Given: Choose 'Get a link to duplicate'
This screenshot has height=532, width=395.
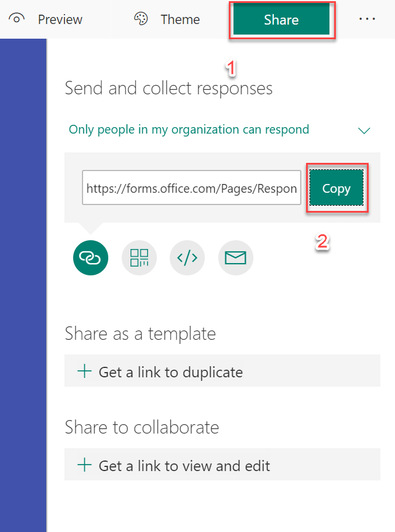Looking at the screenshot, I should (x=170, y=371).
